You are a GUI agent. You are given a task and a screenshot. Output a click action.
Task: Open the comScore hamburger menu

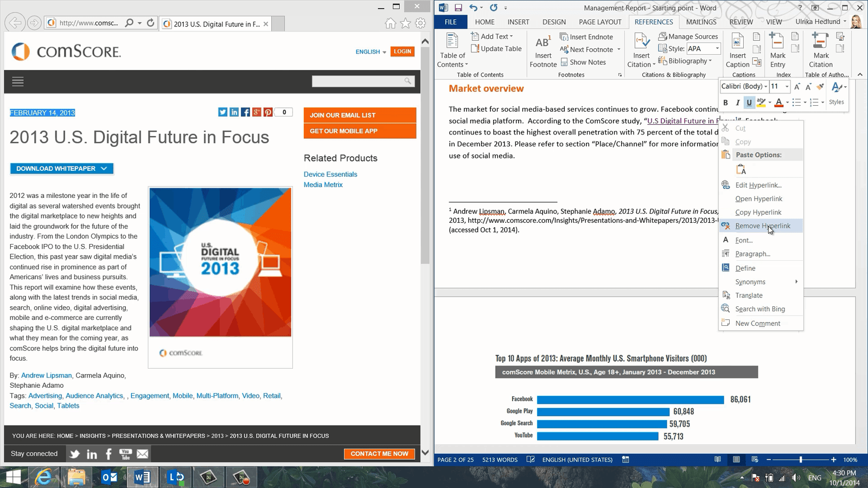(x=18, y=82)
